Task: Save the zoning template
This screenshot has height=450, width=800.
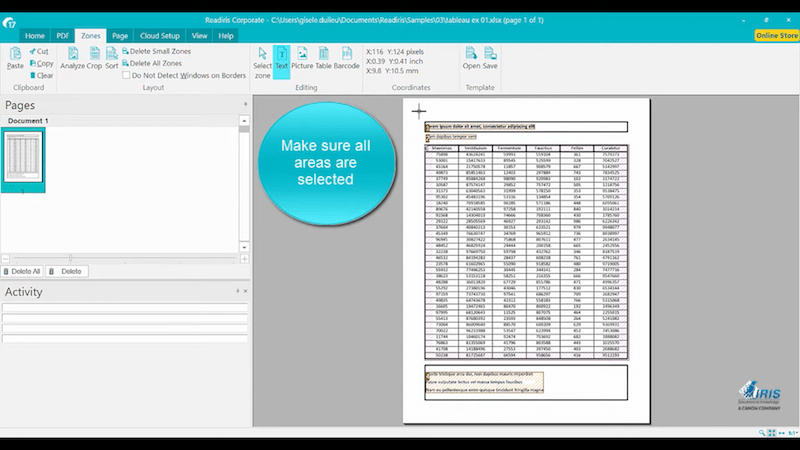Action: pos(490,58)
